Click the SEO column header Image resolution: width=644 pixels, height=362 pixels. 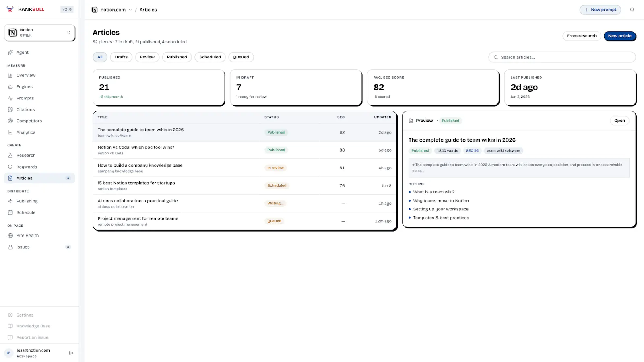(341, 117)
